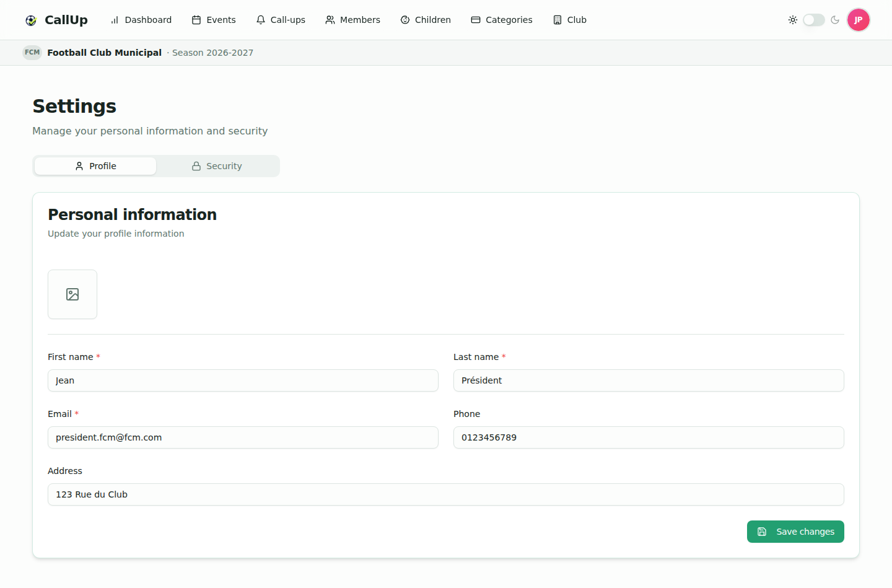The height and width of the screenshot is (588, 892).
Task: Click the Save changes button
Action: pos(795,532)
